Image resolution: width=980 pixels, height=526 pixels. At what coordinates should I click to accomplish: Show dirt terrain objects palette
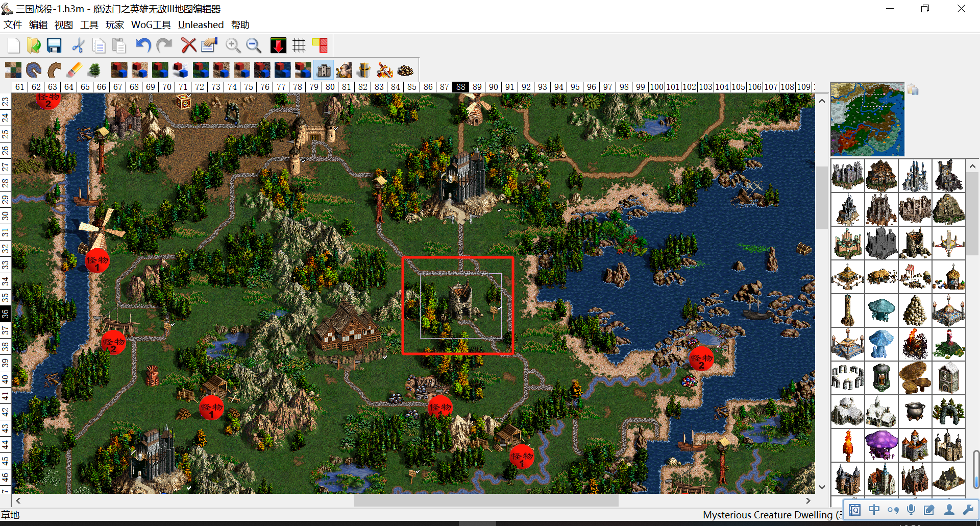tap(119, 70)
